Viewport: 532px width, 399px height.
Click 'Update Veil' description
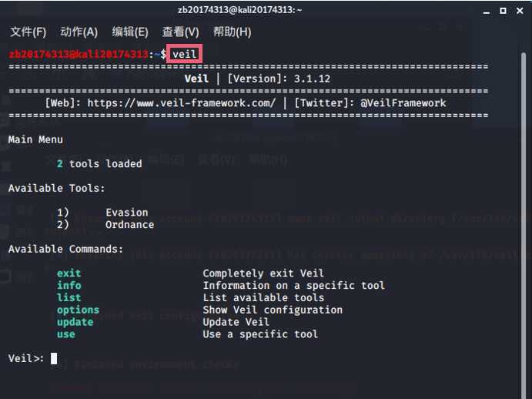[236, 322]
